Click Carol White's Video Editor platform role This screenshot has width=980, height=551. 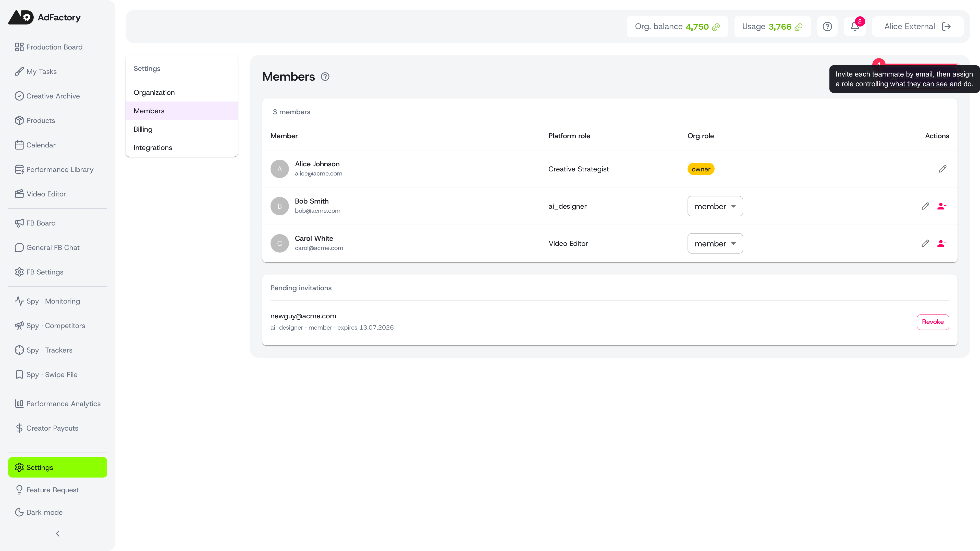(x=568, y=244)
